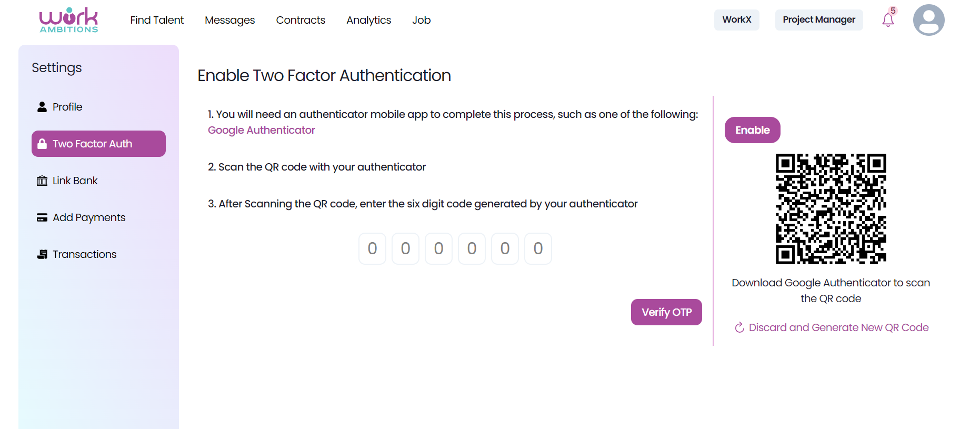The height and width of the screenshot is (429, 980).
Task: Open the user avatar profile icon
Action: pyautogui.click(x=928, y=20)
